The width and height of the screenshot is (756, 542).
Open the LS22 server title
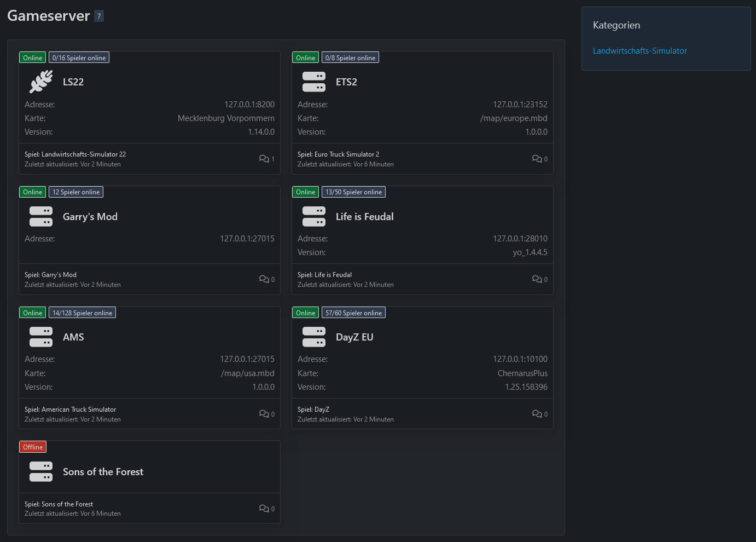pos(73,82)
